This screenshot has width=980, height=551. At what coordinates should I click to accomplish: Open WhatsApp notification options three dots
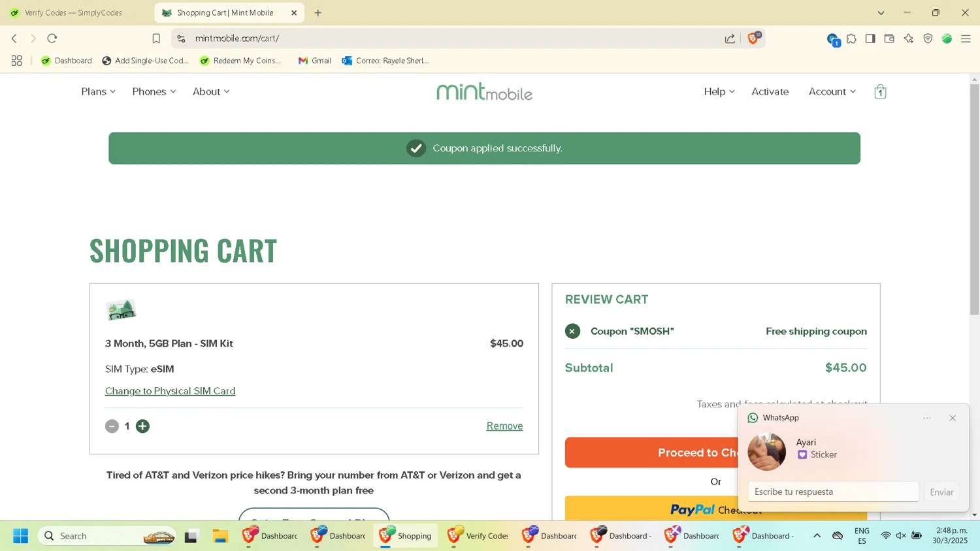(927, 418)
